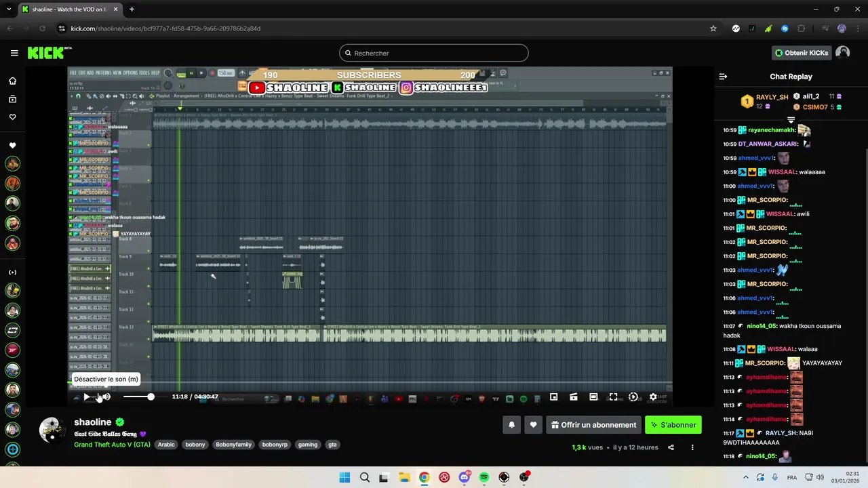The height and width of the screenshot is (488, 868).
Task: Open the clip creation icon
Action: 573,396
